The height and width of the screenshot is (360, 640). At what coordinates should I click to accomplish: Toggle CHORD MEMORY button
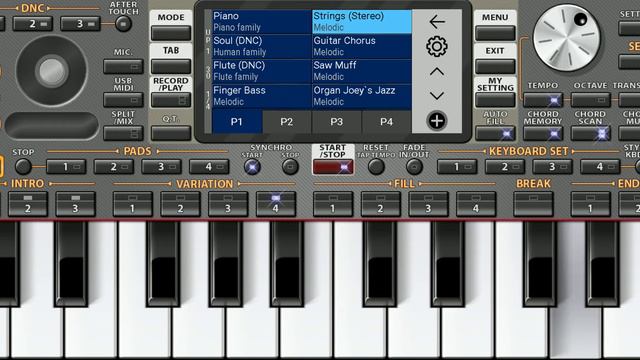pos(543,133)
